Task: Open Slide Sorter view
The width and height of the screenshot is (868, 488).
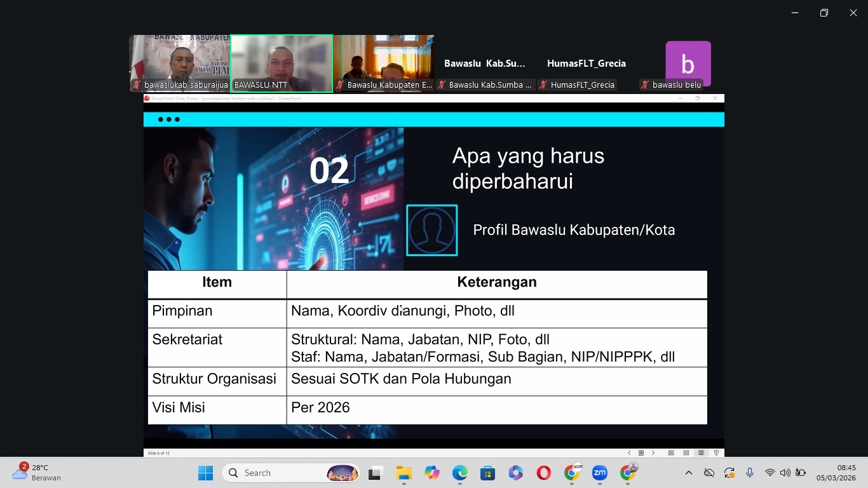Action: 686,453
